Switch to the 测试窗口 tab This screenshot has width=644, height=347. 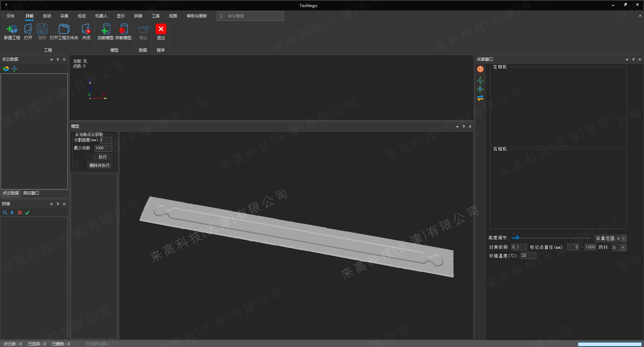point(31,193)
